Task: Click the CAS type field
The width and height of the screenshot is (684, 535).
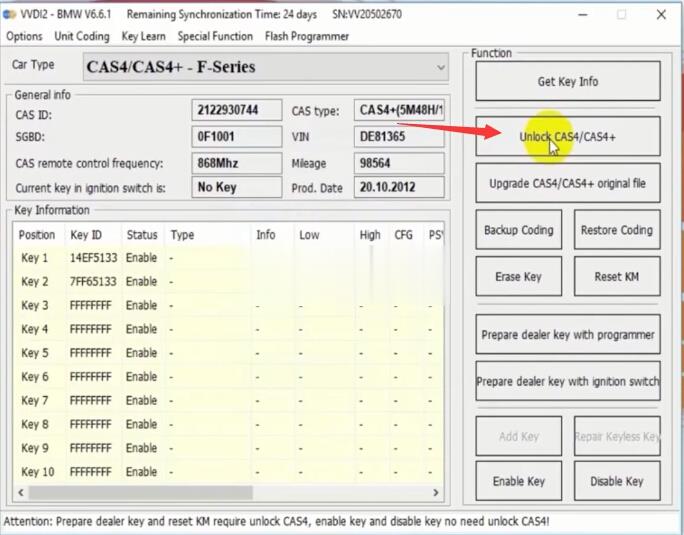Action: point(399,110)
